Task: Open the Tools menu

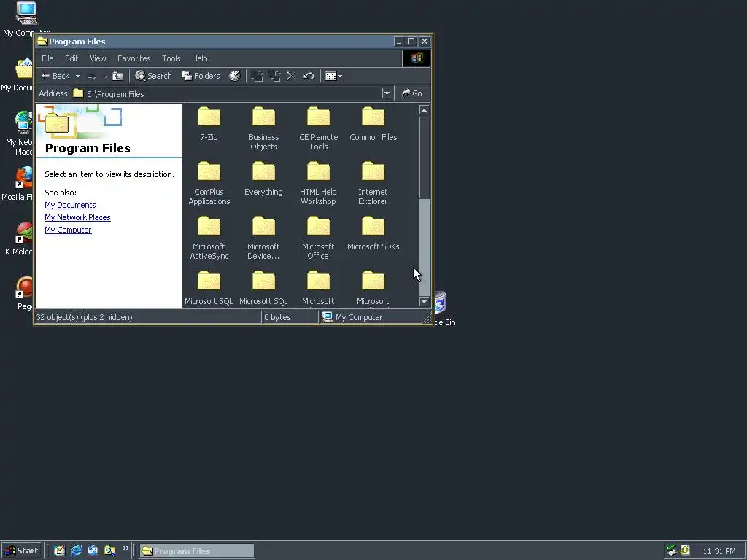Action: click(171, 58)
